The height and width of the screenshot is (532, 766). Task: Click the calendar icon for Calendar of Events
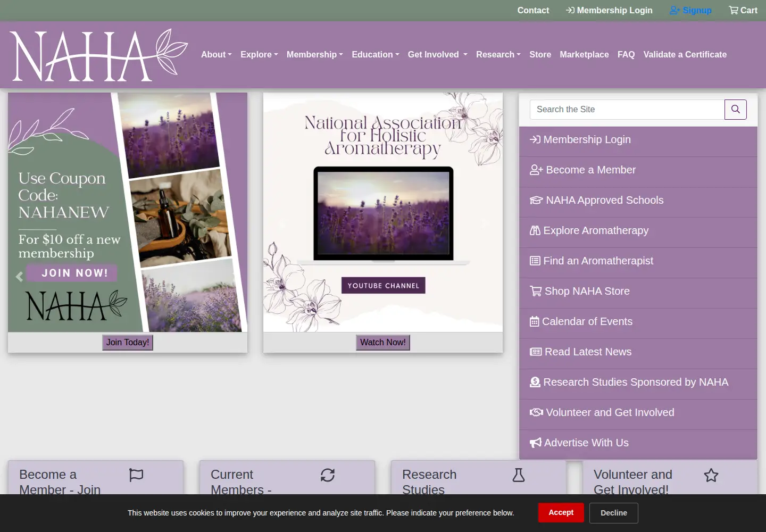pos(535,322)
